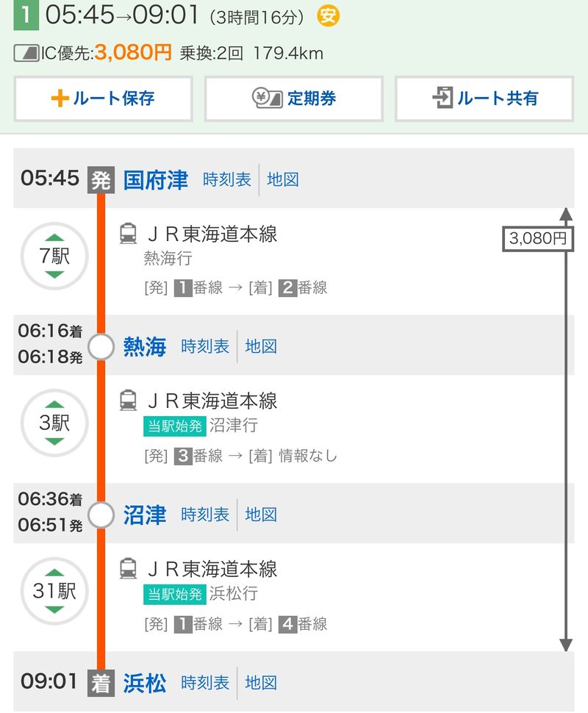Open the 地図 map for 浜松

(x=261, y=683)
